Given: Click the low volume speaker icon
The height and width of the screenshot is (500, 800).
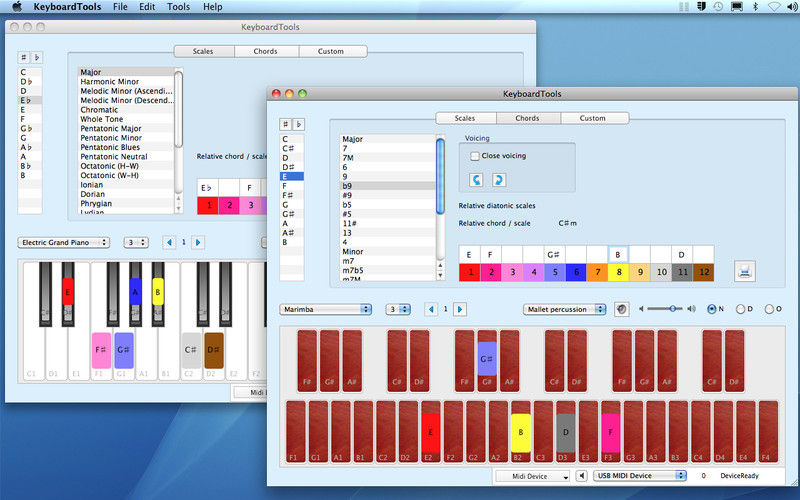Looking at the screenshot, I should click(x=642, y=309).
